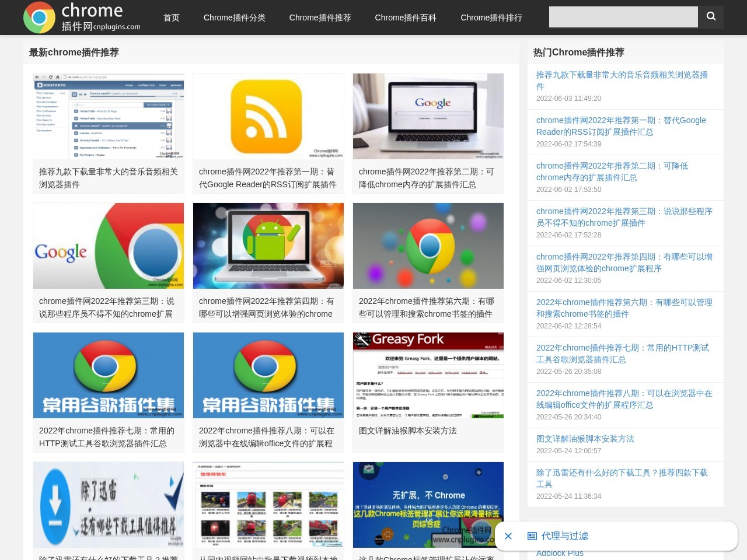
Task: Open card title 第六期 管理和搜索书签
Action: point(427,307)
